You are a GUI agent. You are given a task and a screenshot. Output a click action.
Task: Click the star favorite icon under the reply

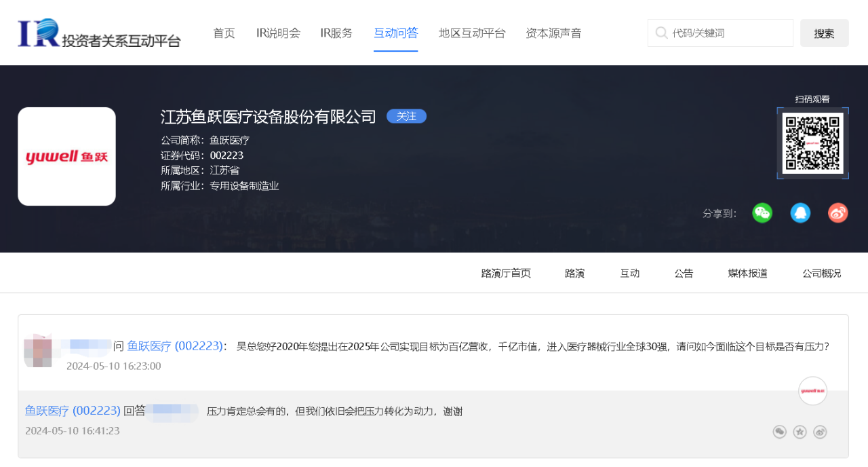pos(800,432)
